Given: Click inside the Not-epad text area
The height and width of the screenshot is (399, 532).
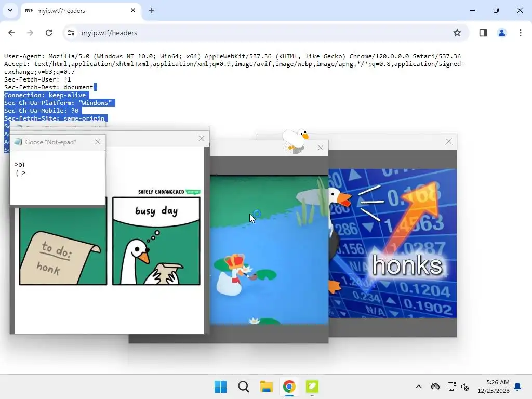Looking at the screenshot, I should (x=57, y=177).
